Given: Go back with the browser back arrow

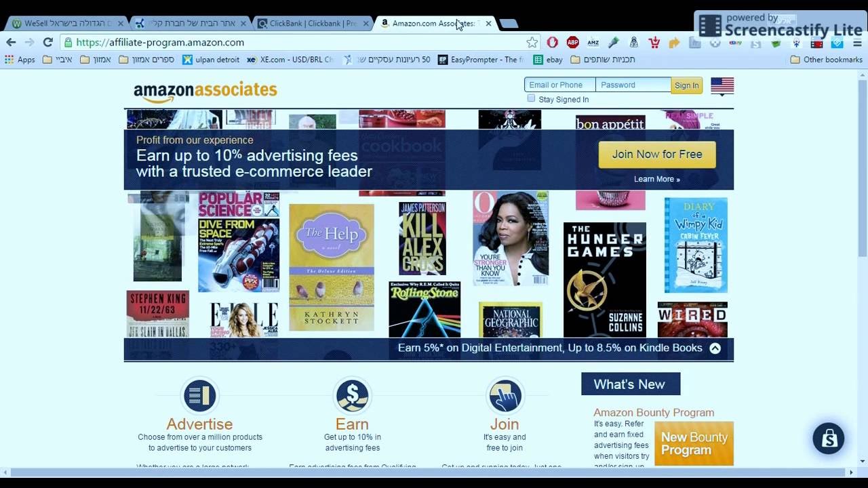Looking at the screenshot, I should pyautogui.click(x=11, y=42).
